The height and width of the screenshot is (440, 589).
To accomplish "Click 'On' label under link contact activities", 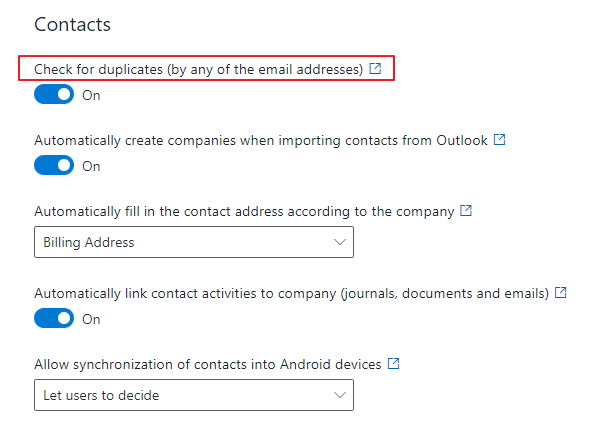I will [91, 319].
